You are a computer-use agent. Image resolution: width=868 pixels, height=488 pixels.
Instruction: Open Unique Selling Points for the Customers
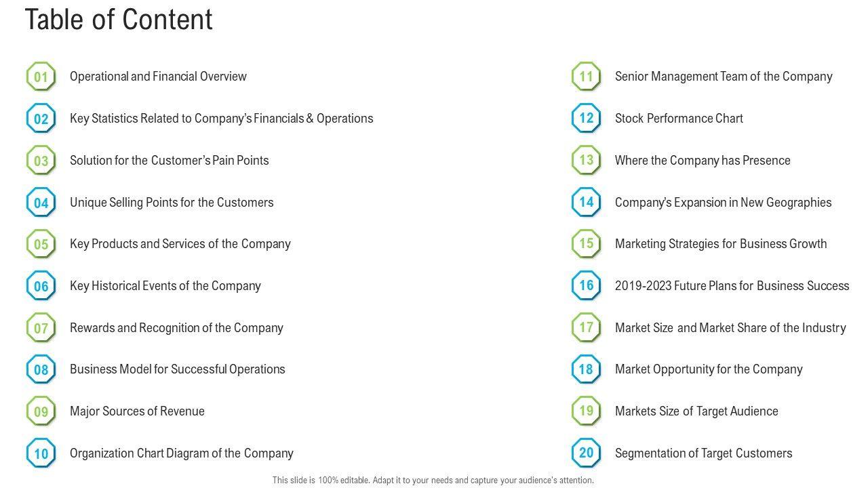coord(172,203)
